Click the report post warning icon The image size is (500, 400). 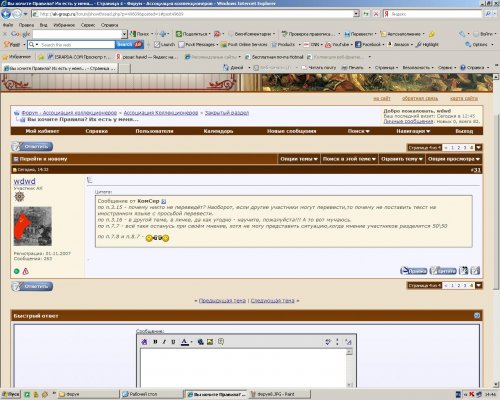pos(26,271)
